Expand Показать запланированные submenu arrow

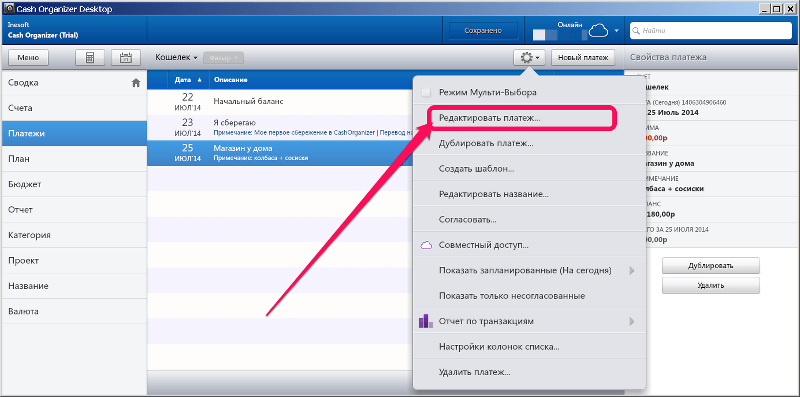[x=632, y=270]
